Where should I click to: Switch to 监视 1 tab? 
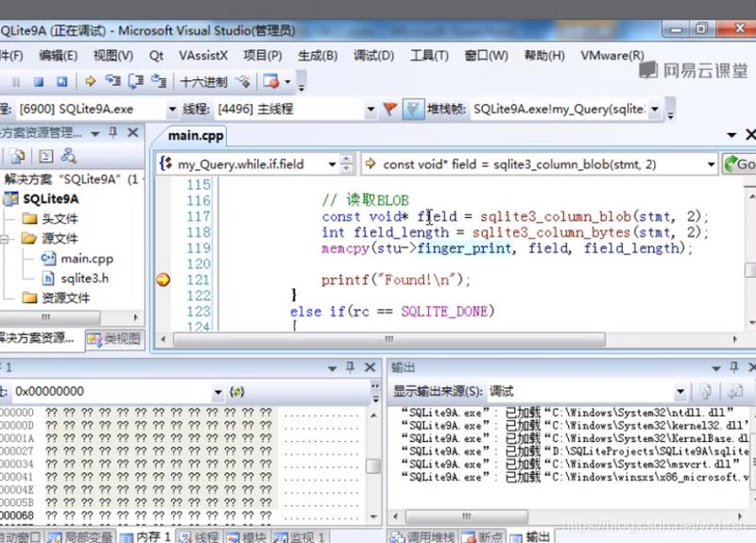coord(299,536)
